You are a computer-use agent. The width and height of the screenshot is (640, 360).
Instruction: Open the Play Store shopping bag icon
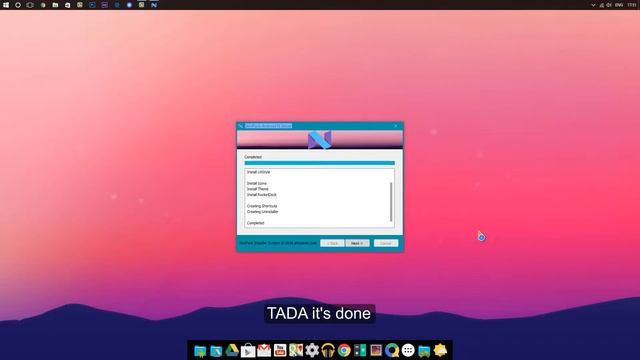click(248, 351)
